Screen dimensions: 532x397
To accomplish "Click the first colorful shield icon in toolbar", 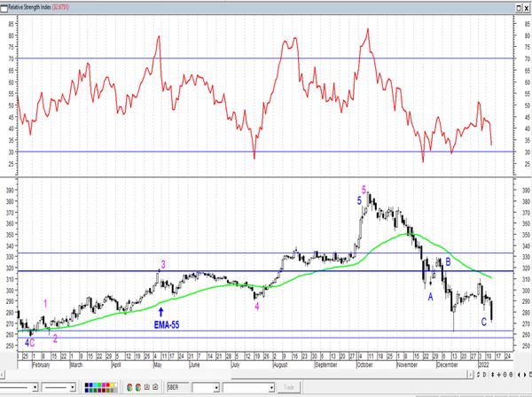I will [129, 387].
